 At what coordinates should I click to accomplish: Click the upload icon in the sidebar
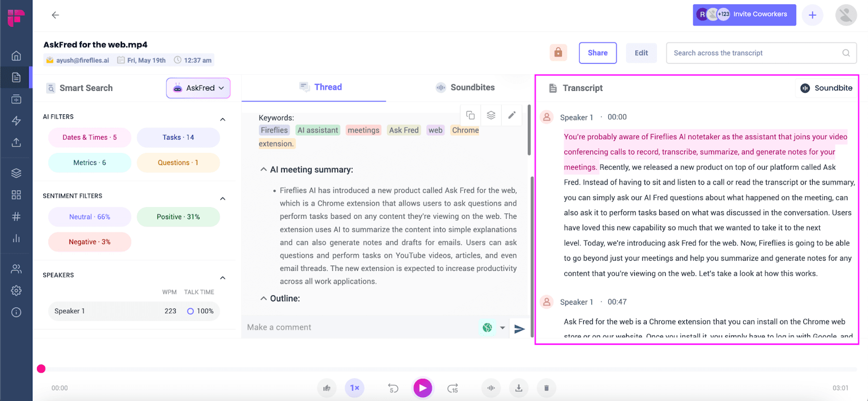[16, 142]
